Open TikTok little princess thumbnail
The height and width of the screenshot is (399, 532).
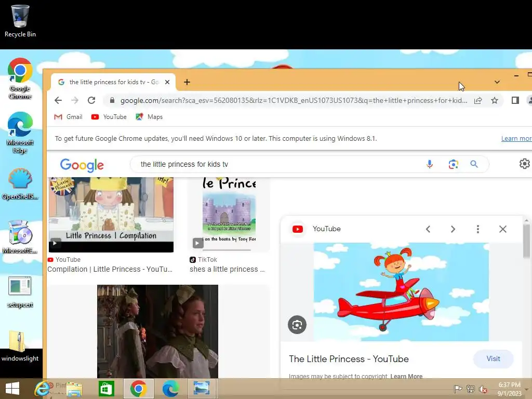click(x=229, y=215)
